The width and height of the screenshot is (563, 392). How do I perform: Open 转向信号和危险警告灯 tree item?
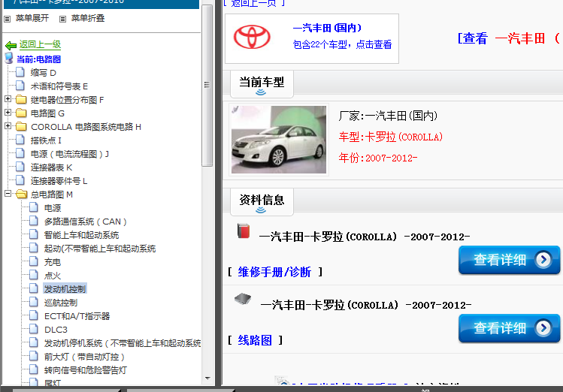point(86,370)
